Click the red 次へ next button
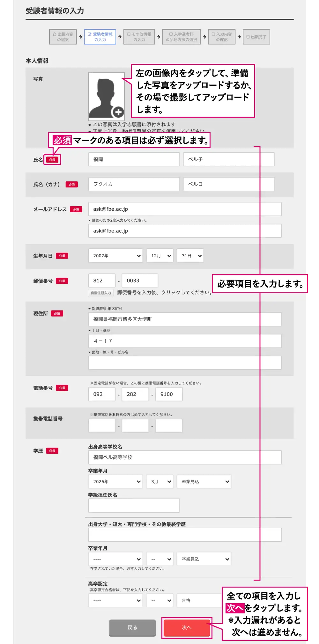319x644 pixels. (x=187, y=628)
